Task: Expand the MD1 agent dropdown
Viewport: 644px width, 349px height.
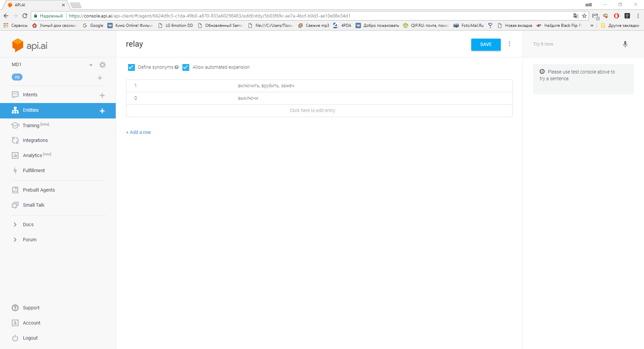Action: click(x=91, y=65)
